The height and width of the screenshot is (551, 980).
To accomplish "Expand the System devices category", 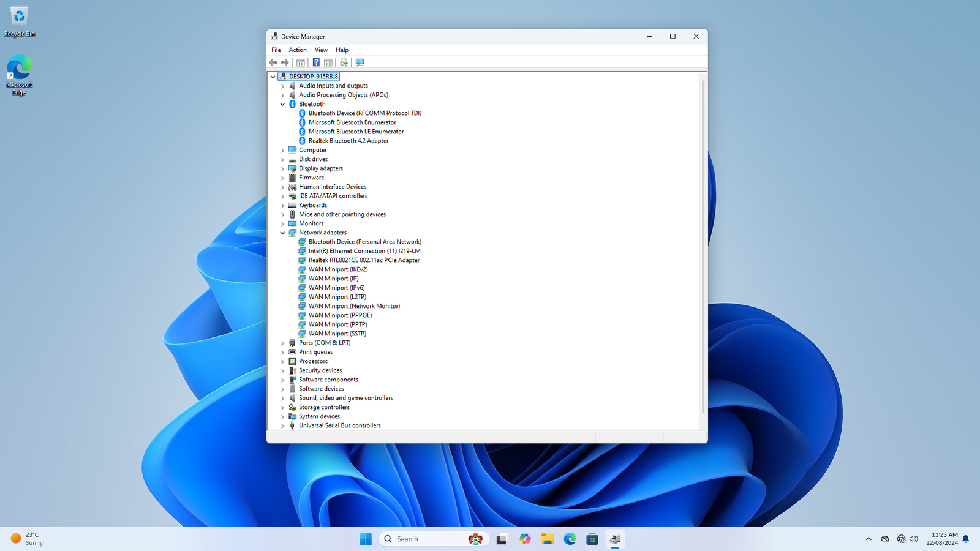I will (282, 416).
